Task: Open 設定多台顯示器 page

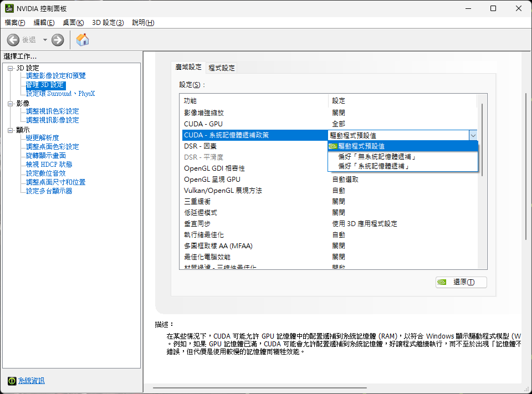Action: point(49,191)
